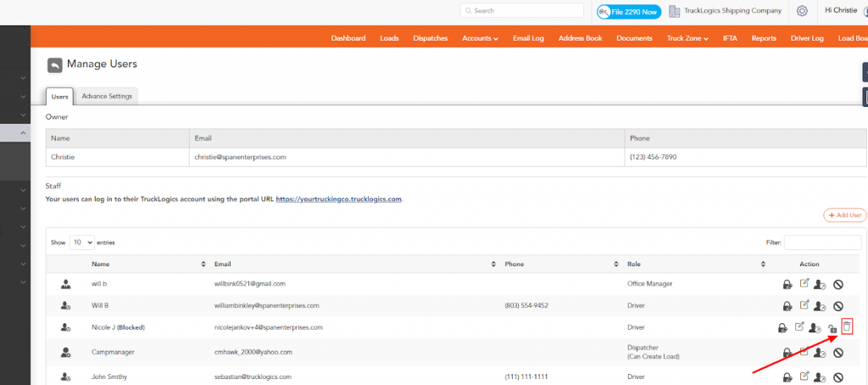Go to Dispatches in the nav bar
This screenshot has width=868, height=385.
[x=430, y=38]
